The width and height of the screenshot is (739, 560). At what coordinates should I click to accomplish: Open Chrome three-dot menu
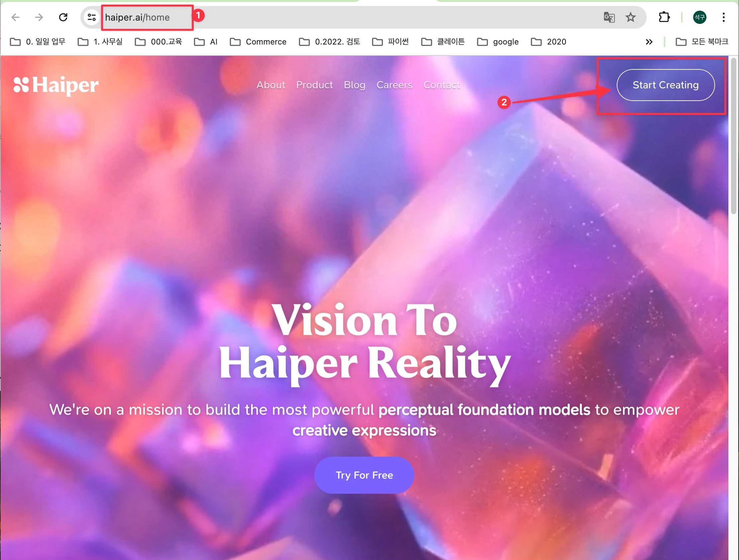click(724, 17)
